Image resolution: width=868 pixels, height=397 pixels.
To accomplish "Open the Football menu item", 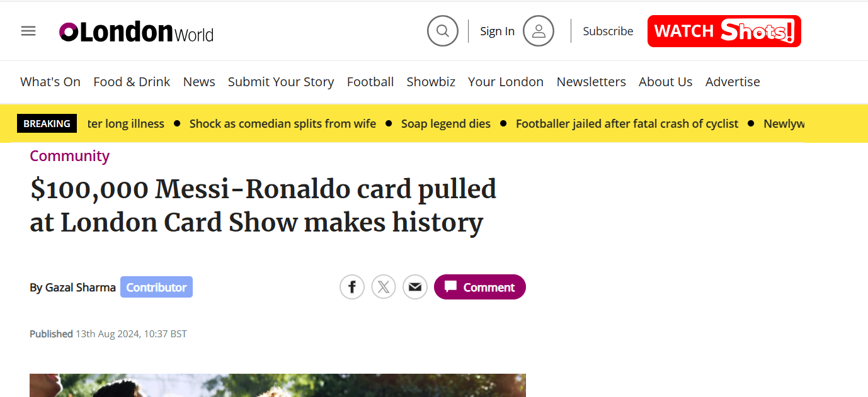I will coord(370,82).
